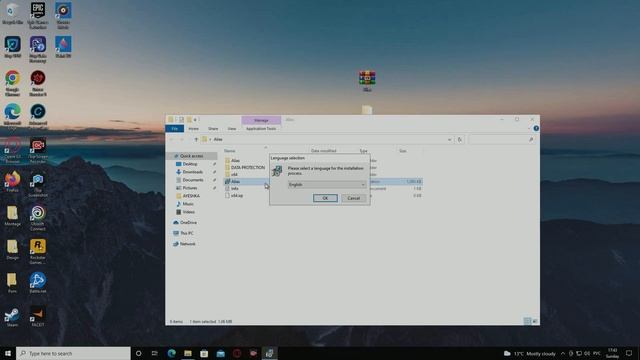Click the Explorer search box
640x360 pixels.
point(502,140)
